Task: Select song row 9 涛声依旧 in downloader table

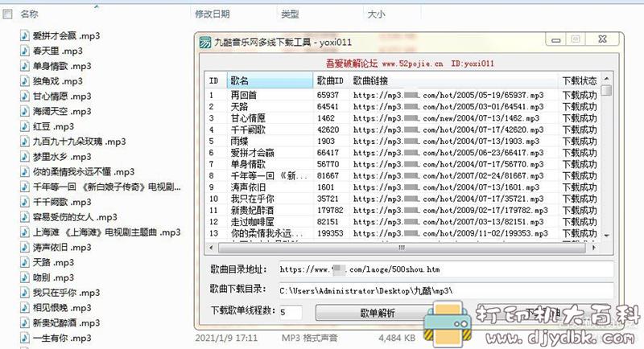Action: click(403, 187)
